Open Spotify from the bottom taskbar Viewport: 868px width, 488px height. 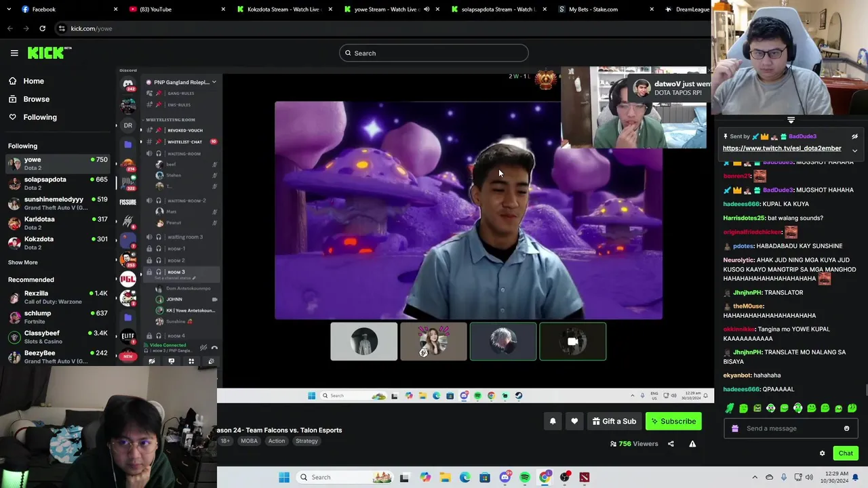point(525,477)
